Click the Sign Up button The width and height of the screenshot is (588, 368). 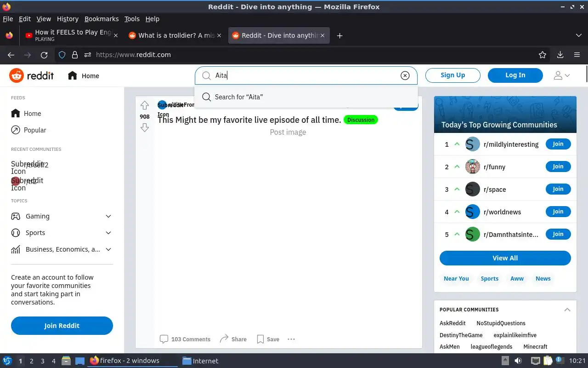[x=453, y=75]
